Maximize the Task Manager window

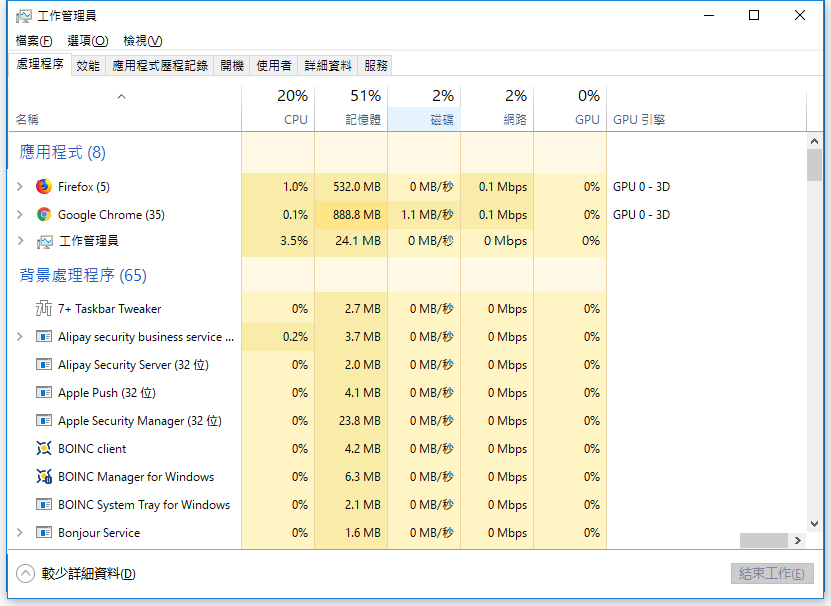tap(754, 15)
